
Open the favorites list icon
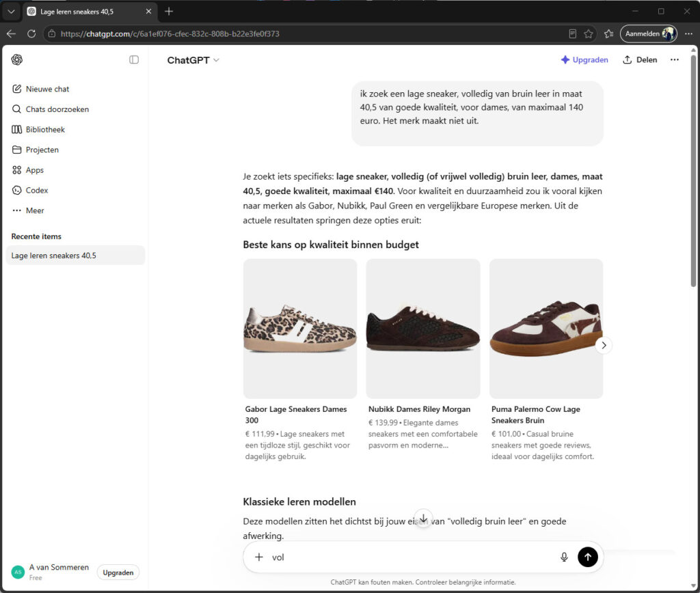pyautogui.click(x=608, y=33)
